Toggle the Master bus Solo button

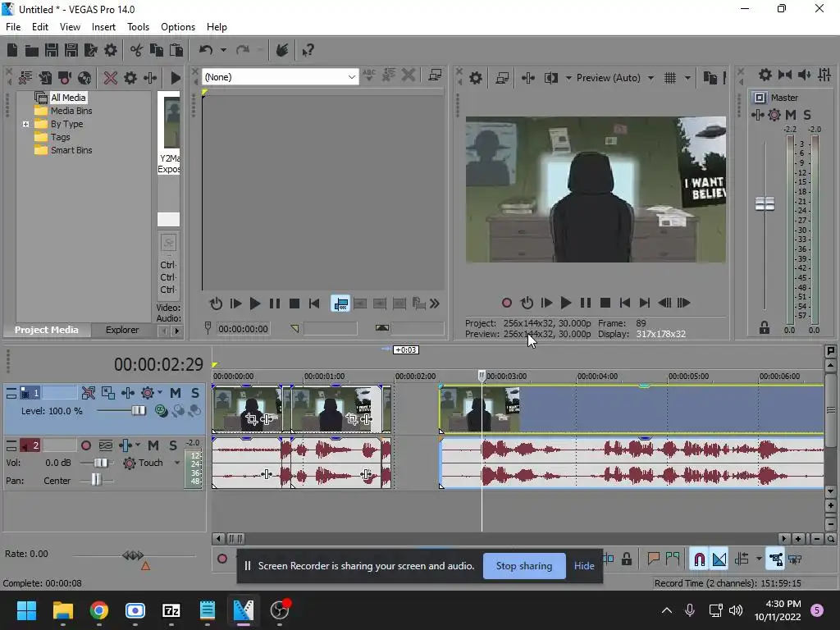click(x=807, y=115)
